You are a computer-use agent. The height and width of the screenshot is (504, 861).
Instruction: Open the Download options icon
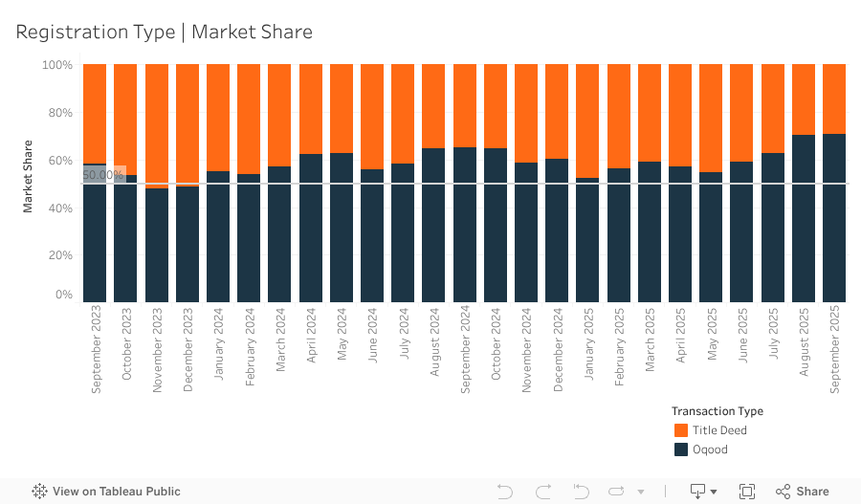697,492
